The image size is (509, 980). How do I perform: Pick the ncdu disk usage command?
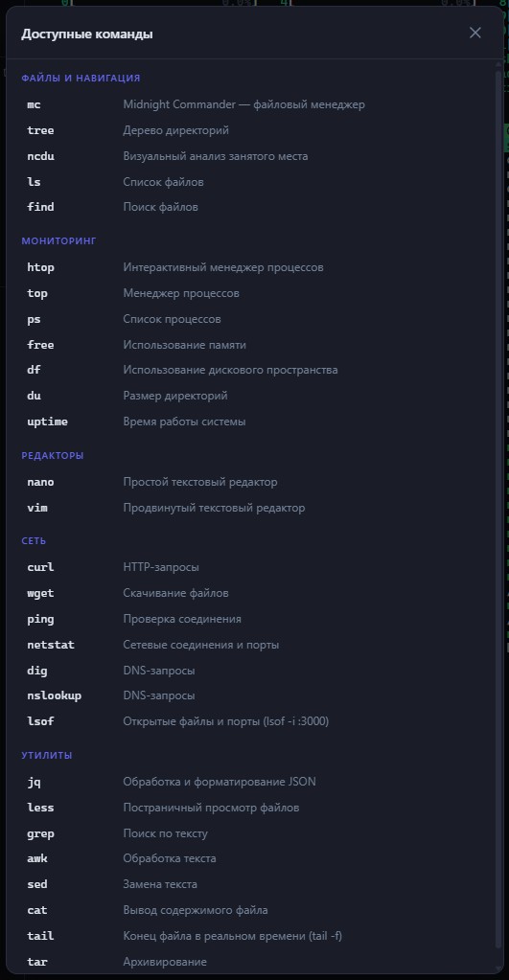(251, 156)
